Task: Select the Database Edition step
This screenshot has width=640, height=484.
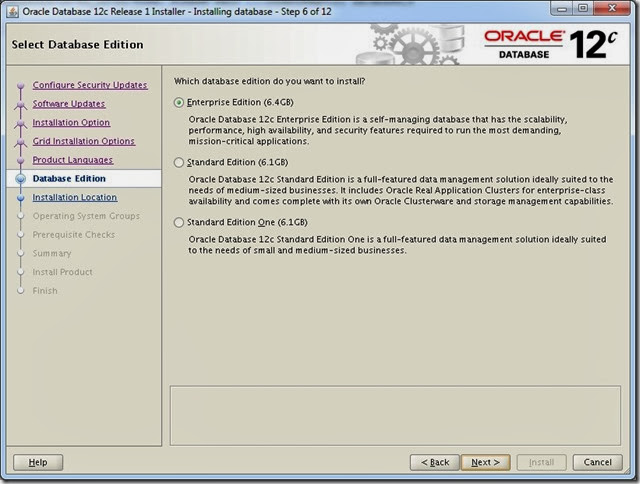Action: (x=69, y=179)
